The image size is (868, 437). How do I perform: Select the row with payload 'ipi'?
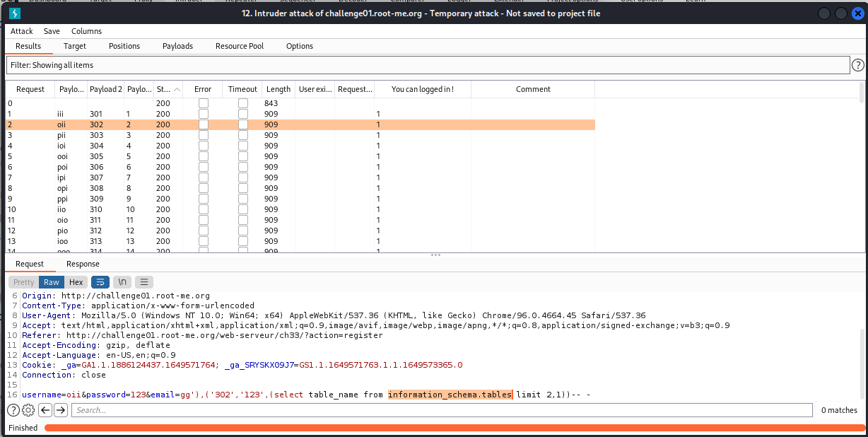coord(300,177)
